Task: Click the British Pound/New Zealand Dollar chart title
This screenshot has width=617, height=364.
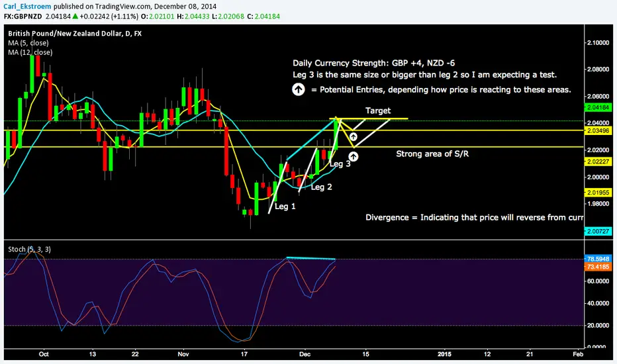Action: pos(75,34)
